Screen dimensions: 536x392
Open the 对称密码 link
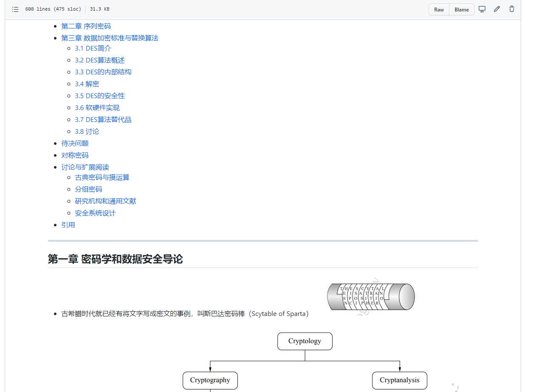click(x=75, y=155)
